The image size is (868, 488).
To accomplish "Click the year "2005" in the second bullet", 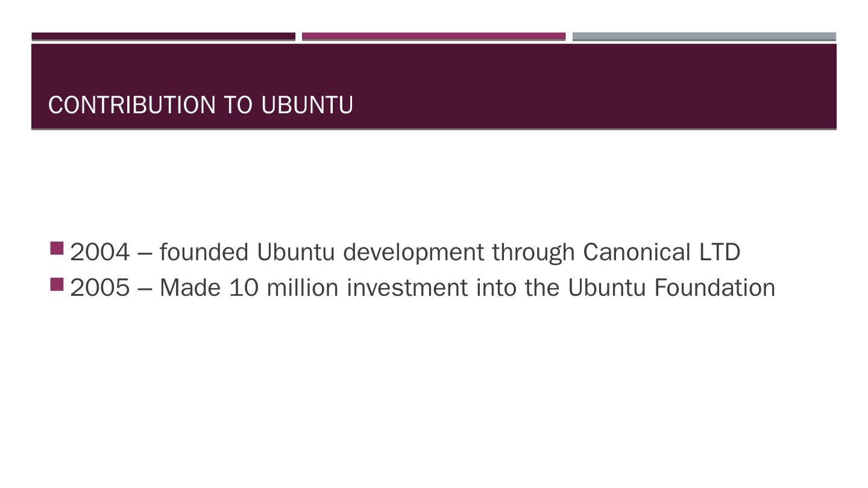I will tap(100, 288).
